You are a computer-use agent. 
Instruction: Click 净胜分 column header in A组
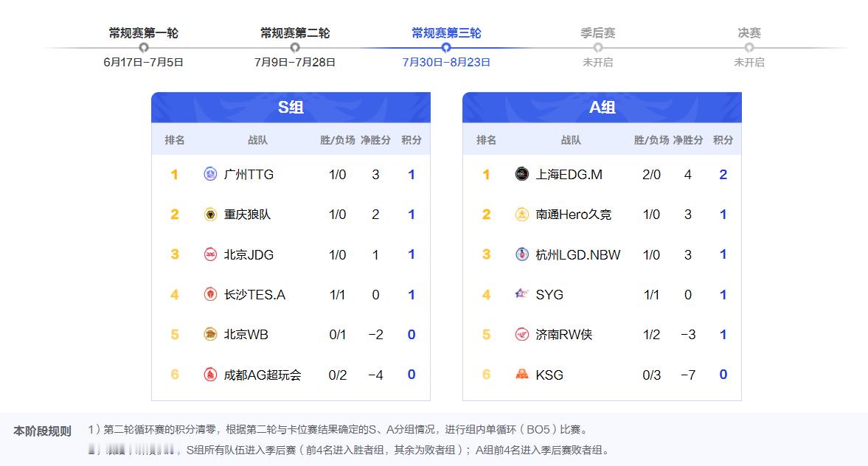pos(688,140)
